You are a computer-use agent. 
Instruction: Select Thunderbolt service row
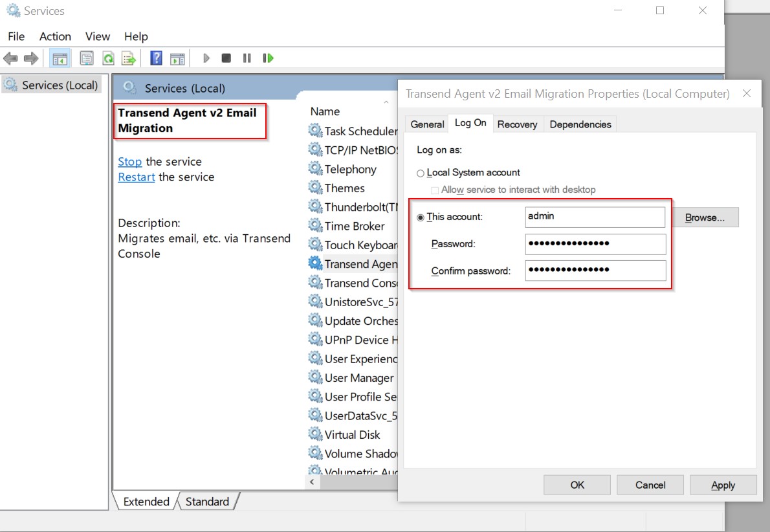coord(353,207)
